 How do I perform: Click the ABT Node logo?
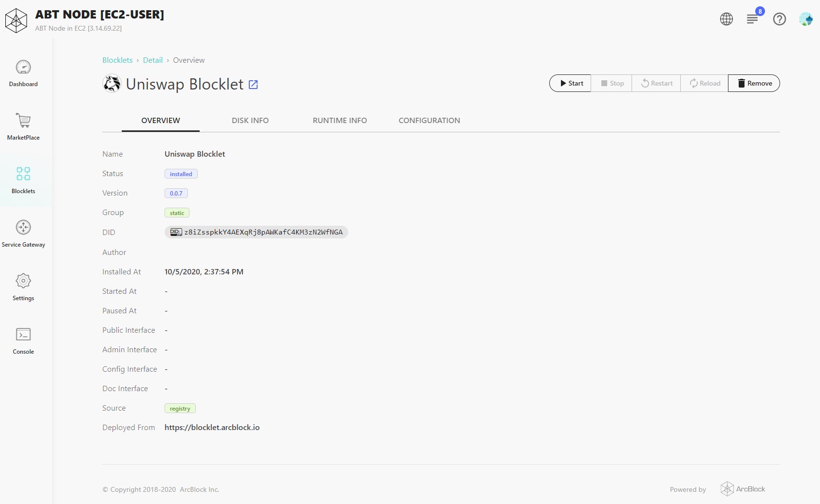point(16,20)
